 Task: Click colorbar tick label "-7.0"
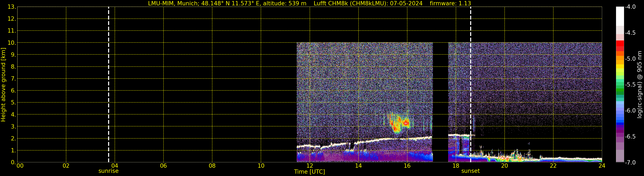click(x=630, y=162)
